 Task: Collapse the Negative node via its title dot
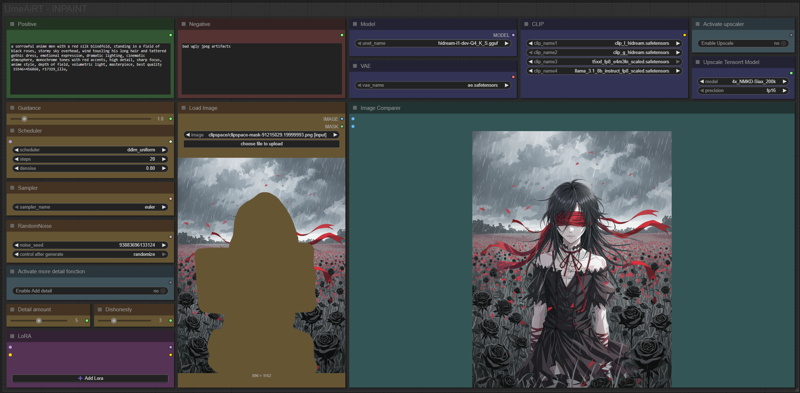click(183, 24)
